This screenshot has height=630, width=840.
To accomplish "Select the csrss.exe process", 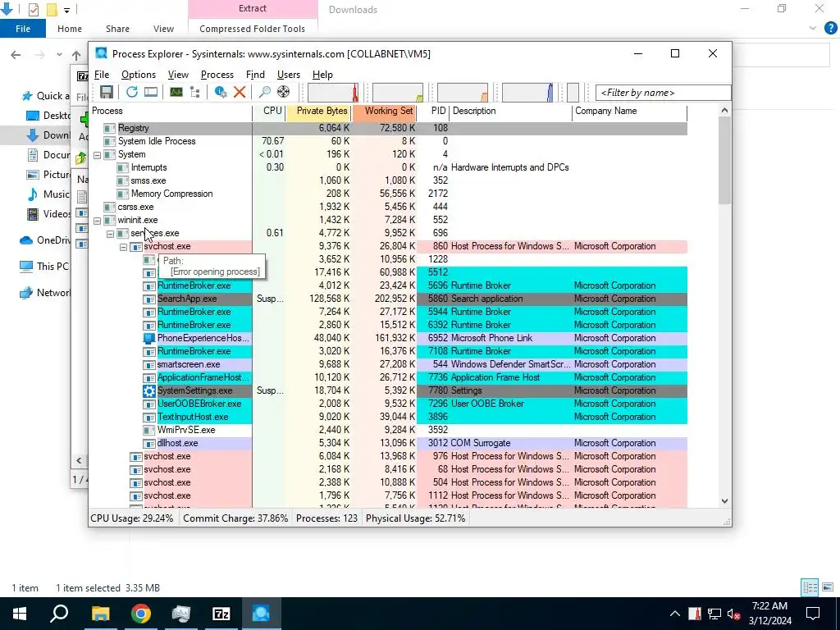I will 388,207.
